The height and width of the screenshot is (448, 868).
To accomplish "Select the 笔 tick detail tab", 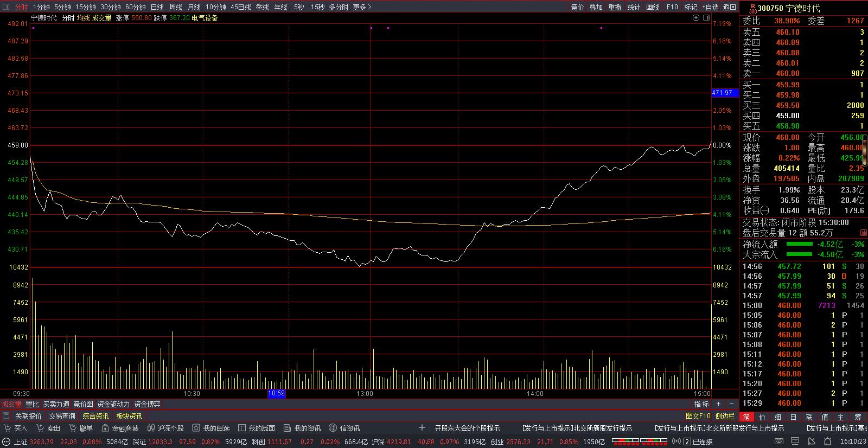I will pyautogui.click(x=746, y=417).
